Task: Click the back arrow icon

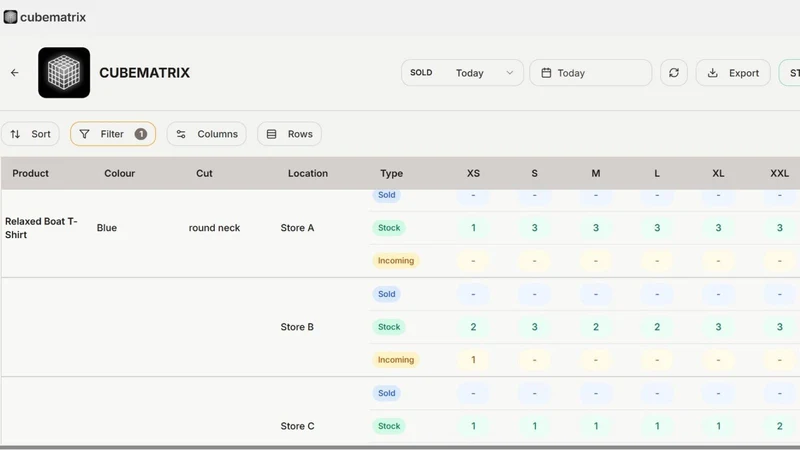Action: 15,73
